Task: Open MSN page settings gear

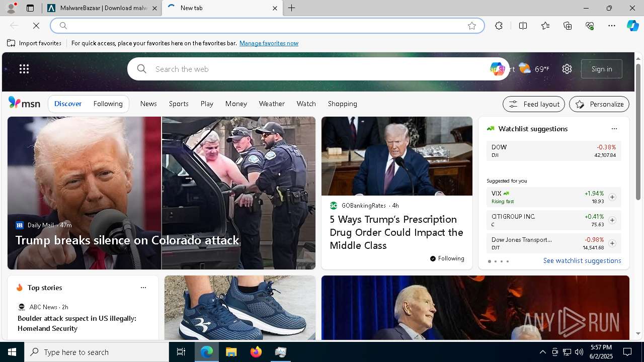Action: pyautogui.click(x=567, y=69)
